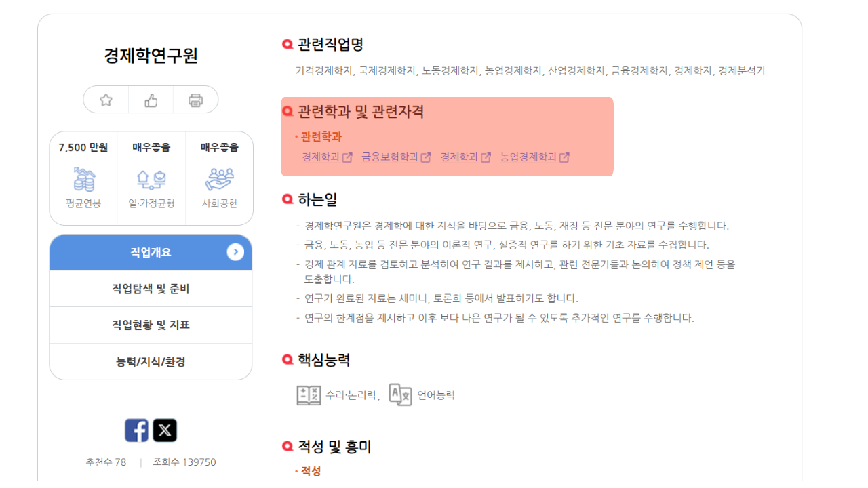
Task: Expand the 직업개요 arrow button
Action: click(x=235, y=251)
